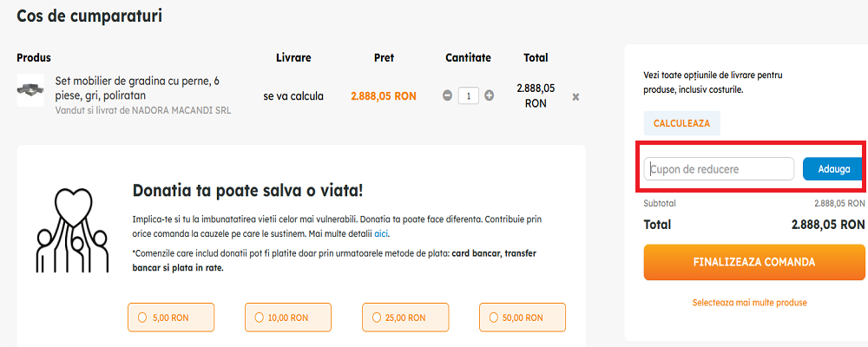
Task: Decrease quantity with the minus icon
Action: point(448,95)
